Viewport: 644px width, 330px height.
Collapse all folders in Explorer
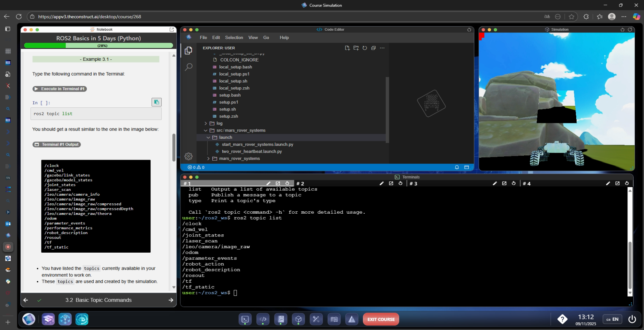(373, 48)
